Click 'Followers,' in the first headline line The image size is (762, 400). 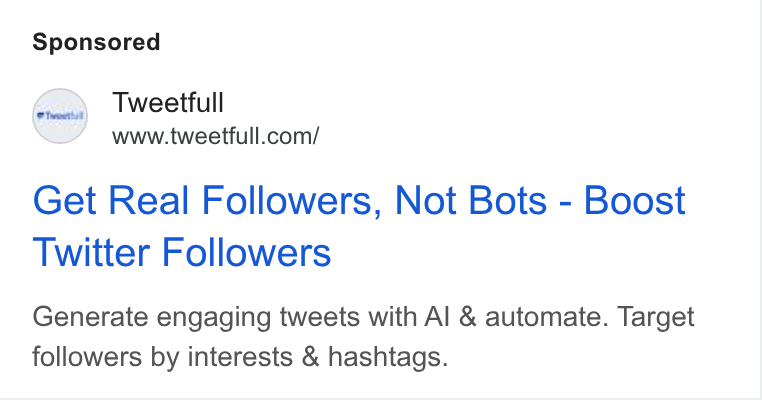coord(292,200)
